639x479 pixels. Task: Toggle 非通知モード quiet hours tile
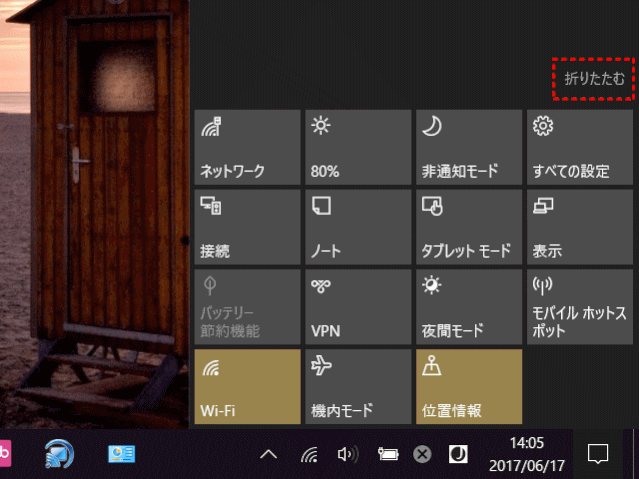click(469, 147)
